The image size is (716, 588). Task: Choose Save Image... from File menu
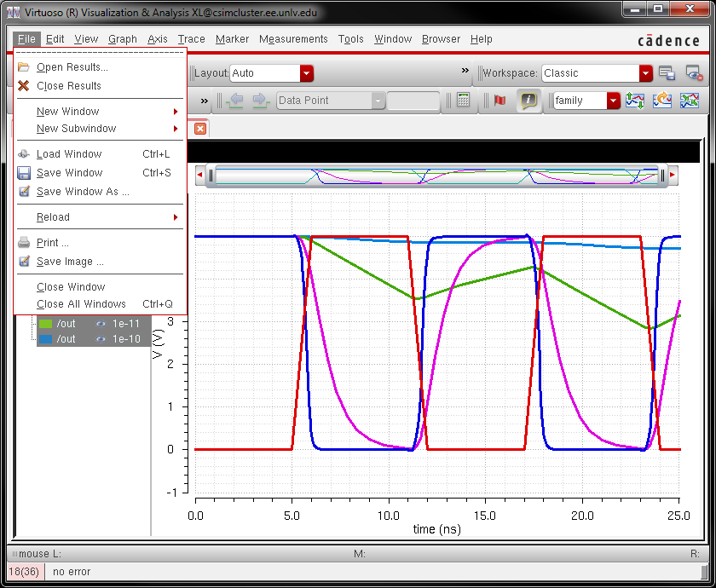pos(70,262)
